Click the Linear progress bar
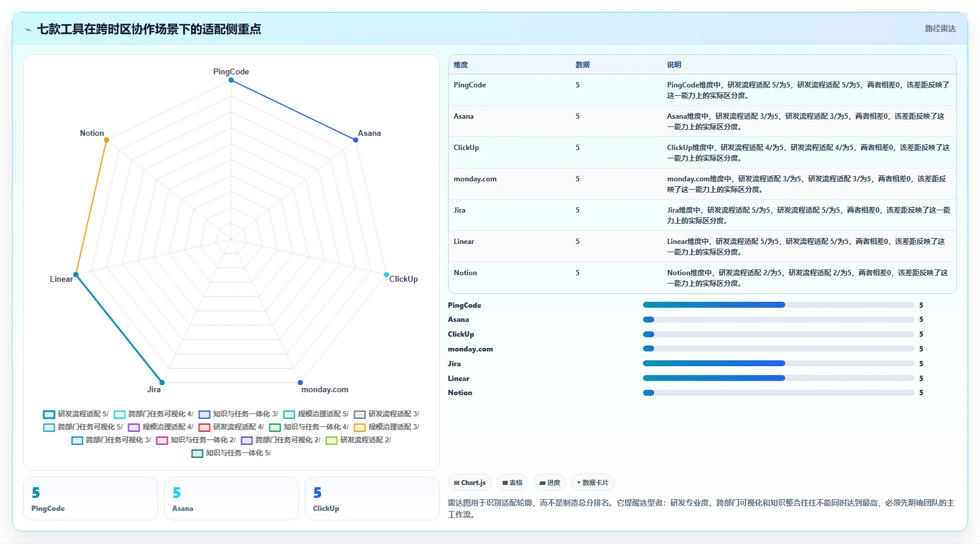Image resolution: width=980 pixels, height=544 pixels. coord(778,378)
